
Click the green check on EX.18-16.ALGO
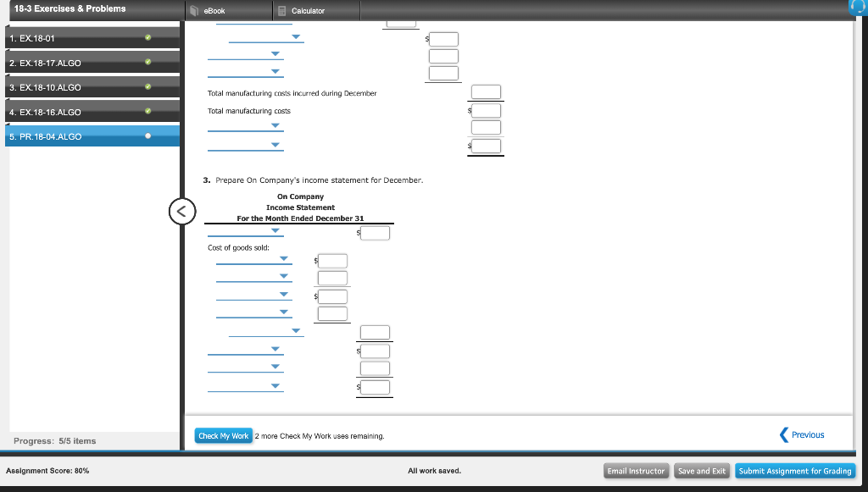coord(147,111)
